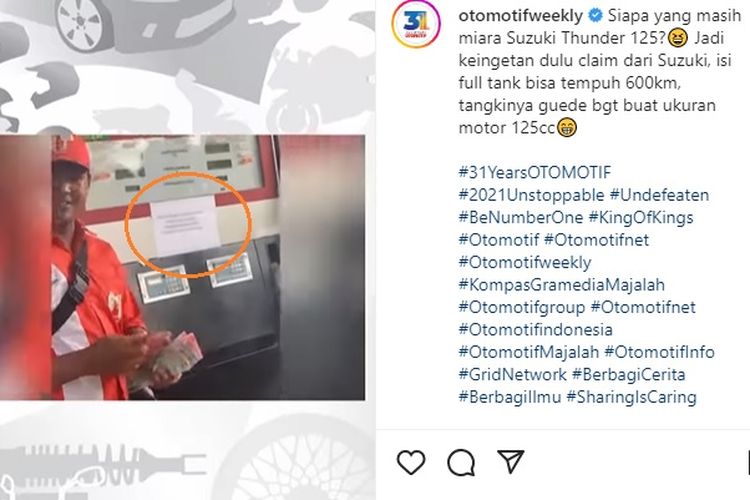The width and height of the screenshot is (750, 500).
Task: Open hashtag #GridNetwork
Action: tap(512, 375)
